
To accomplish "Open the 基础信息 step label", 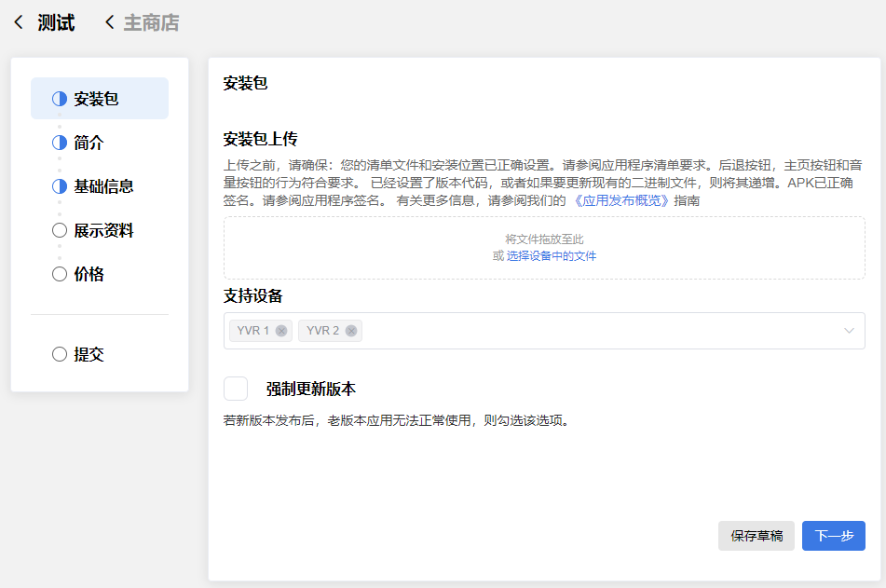I will [103, 186].
